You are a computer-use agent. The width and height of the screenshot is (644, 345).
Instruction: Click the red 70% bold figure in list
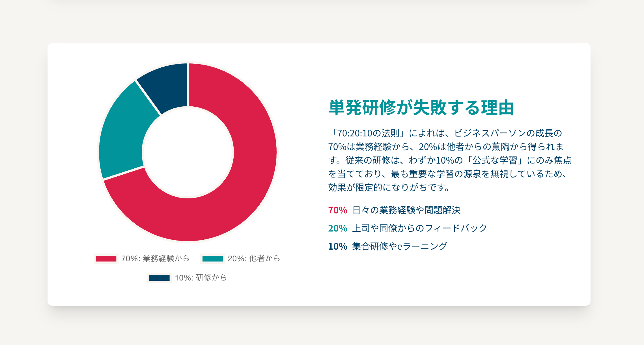[x=338, y=210]
